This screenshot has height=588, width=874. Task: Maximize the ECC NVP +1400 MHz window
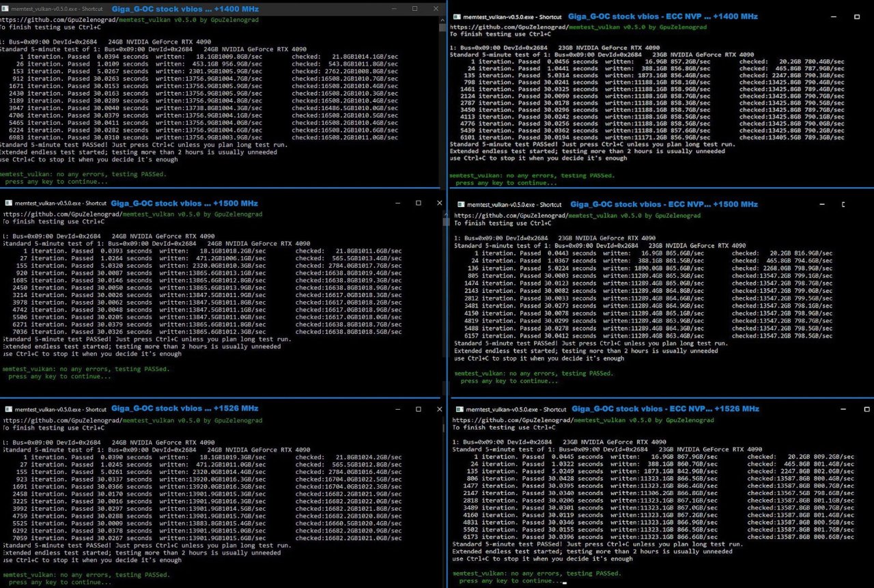(x=856, y=16)
